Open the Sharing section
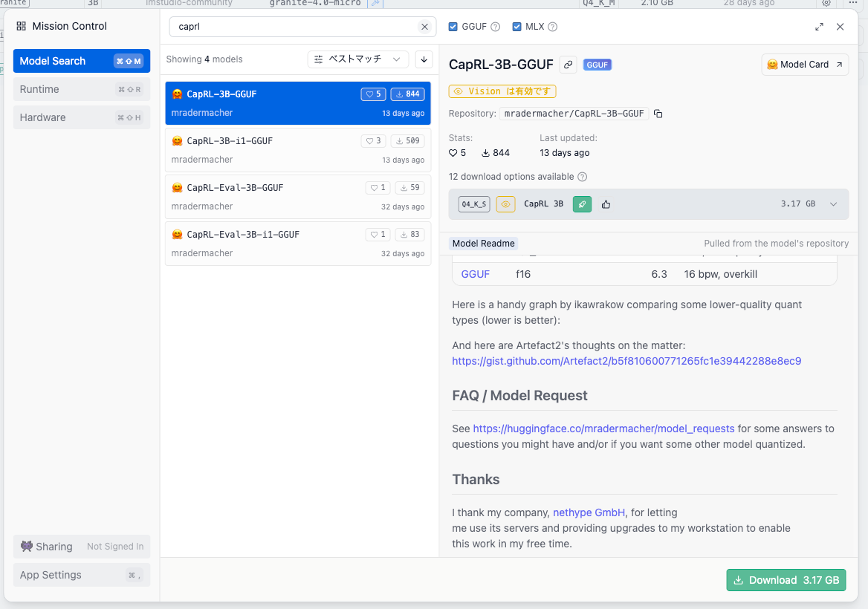 pyautogui.click(x=82, y=547)
